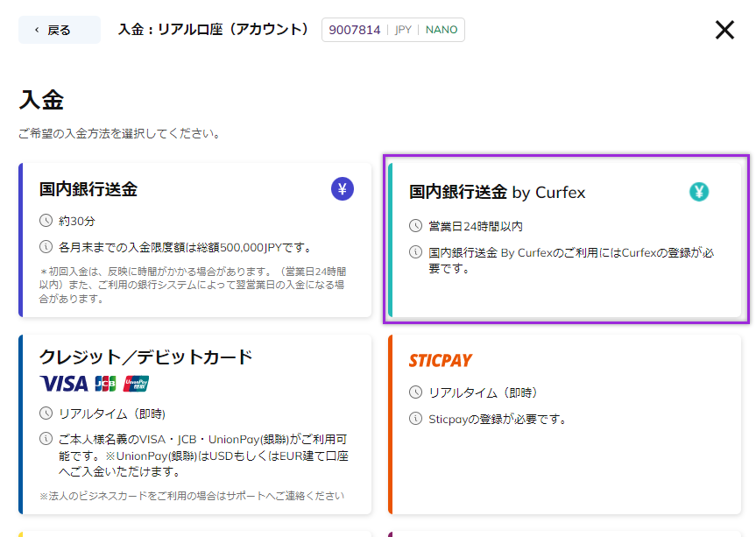Click the VISA logo
This screenshot has width=756, height=537.
64,384
